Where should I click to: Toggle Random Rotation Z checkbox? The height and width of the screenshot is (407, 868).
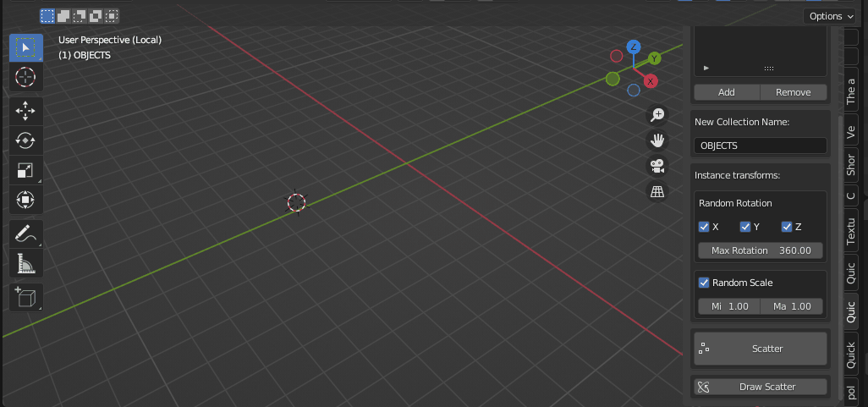point(786,227)
